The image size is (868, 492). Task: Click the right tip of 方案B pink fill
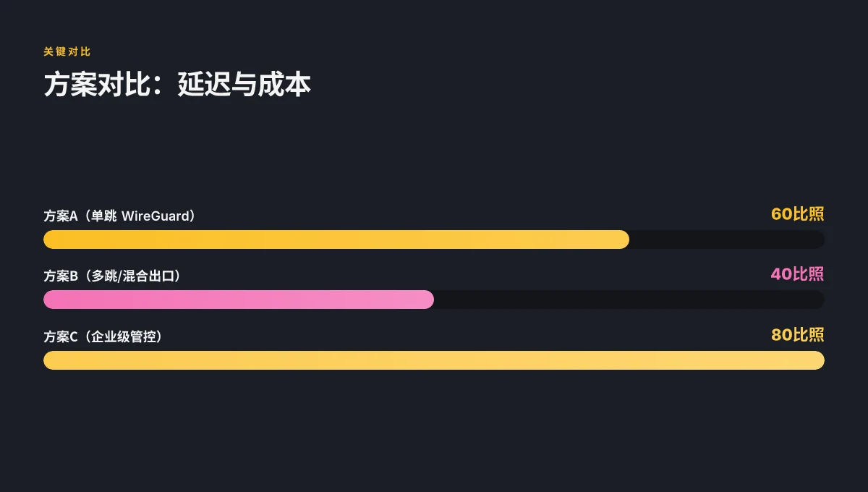430,300
